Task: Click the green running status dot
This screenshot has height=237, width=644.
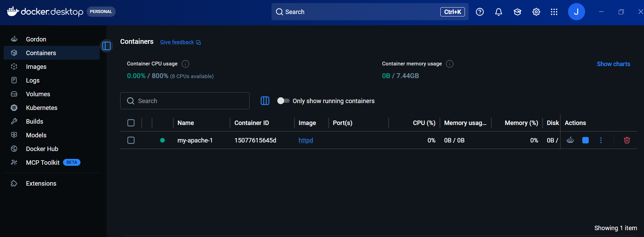Action: tap(162, 140)
